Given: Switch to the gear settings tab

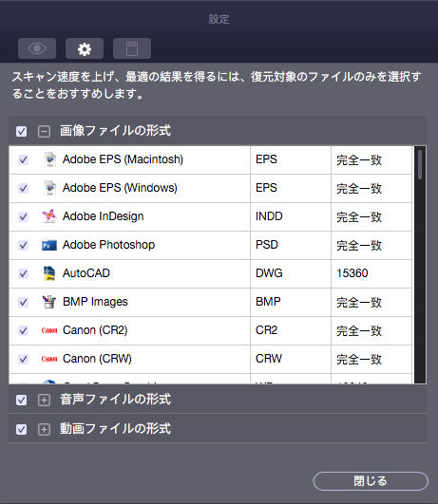Looking at the screenshot, I should [x=85, y=48].
